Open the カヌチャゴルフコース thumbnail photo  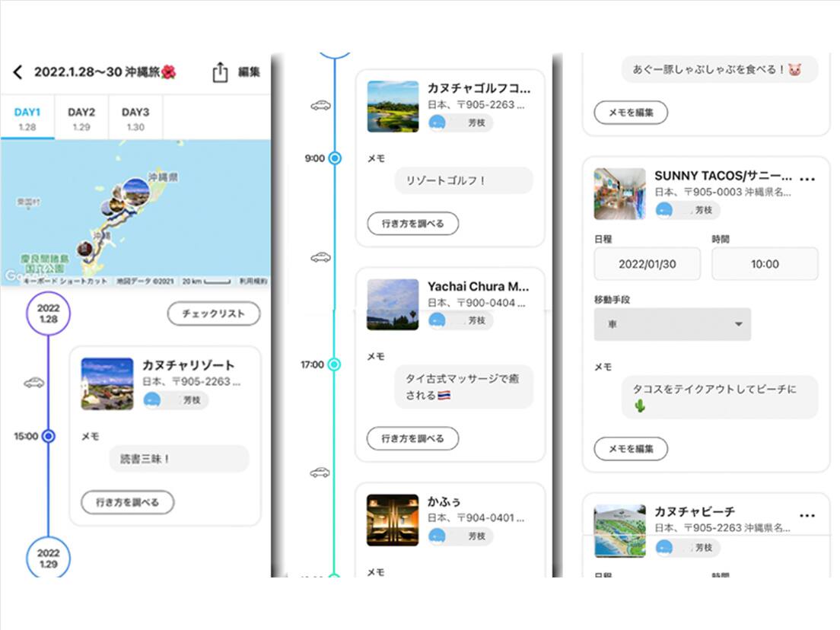(x=393, y=107)
